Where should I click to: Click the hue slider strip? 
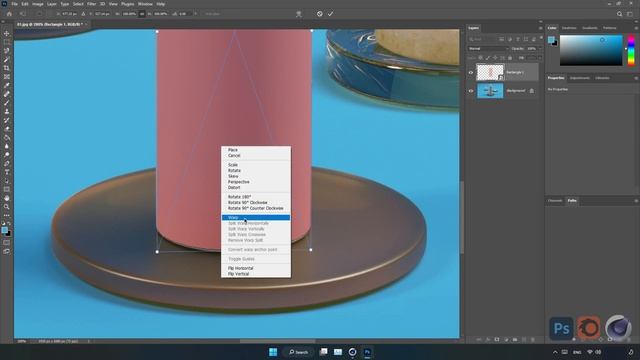click(x=631, y=50)
